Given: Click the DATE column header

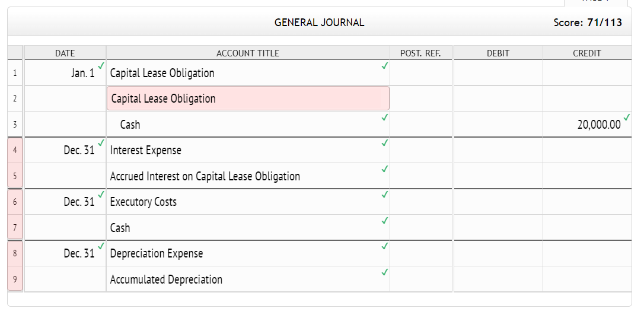Looking at the screenshot, I should tap(65, 53).
